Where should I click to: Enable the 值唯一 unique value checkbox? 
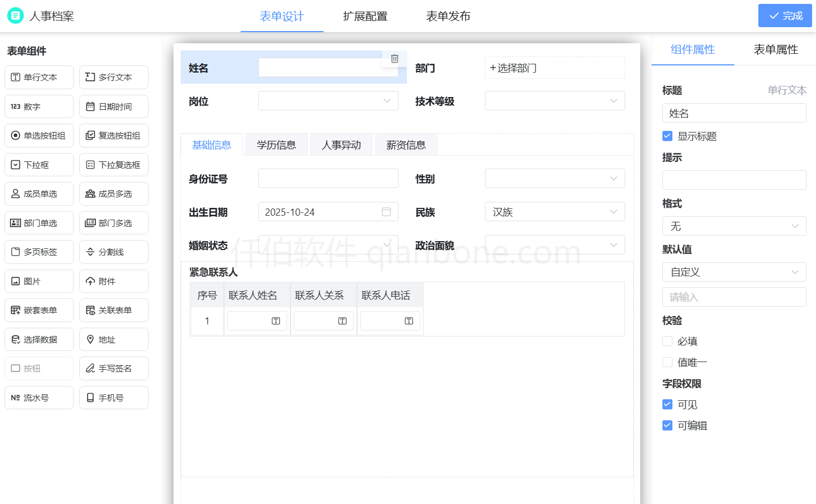click(667, 362)
